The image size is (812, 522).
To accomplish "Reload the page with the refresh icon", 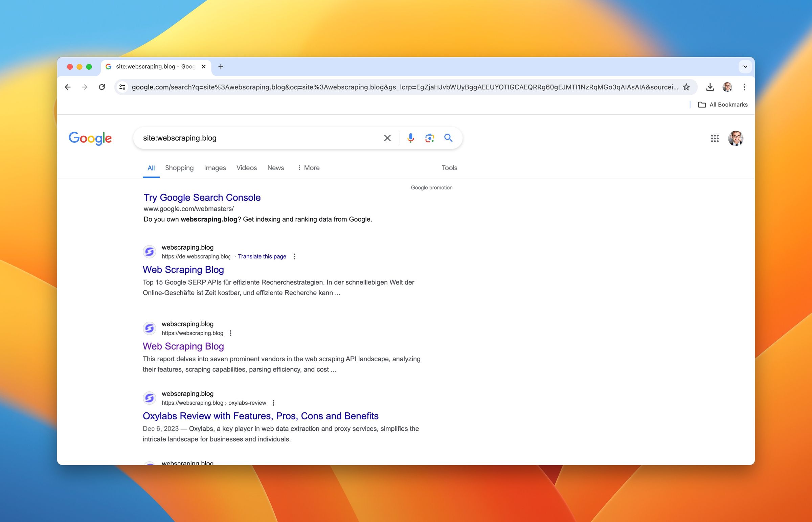I will coord(103,87).
